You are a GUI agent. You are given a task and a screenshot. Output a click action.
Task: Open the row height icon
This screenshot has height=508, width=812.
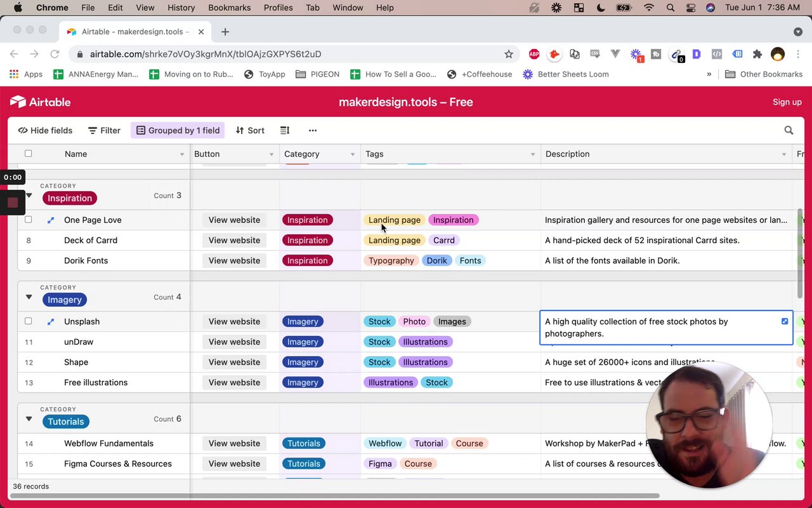285,130
